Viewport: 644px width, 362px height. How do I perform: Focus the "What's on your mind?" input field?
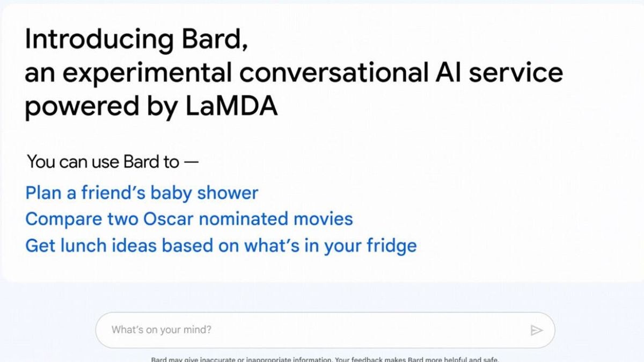pos(311,330)
